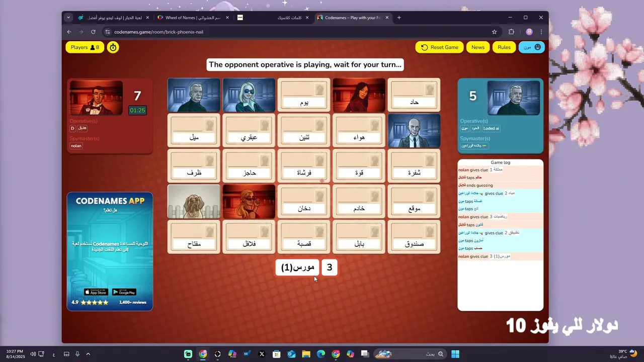Choose the فلافل card
The image size is (644, 362).
pyautogui.click(x=249, y=237)
